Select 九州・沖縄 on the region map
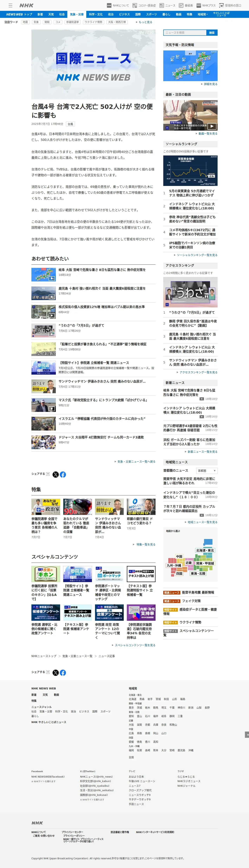Screen dimensions: 249x868 (x=174, y=565)
